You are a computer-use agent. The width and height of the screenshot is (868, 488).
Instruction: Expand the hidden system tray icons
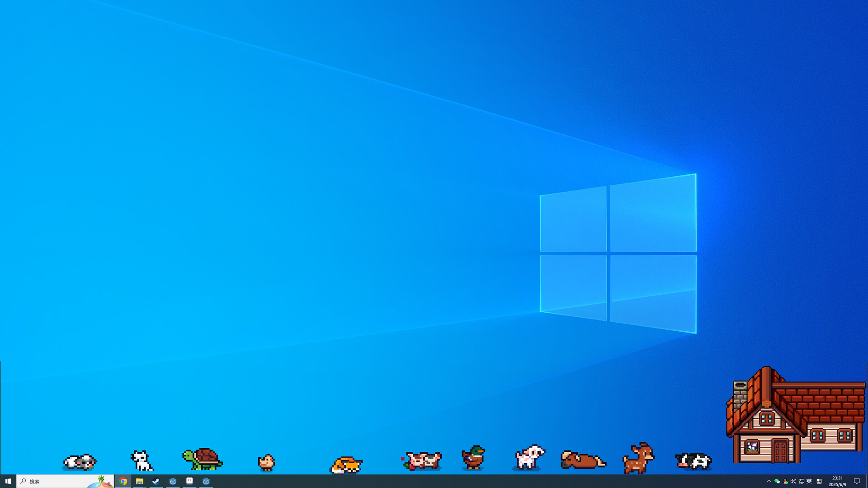point(769,481)
